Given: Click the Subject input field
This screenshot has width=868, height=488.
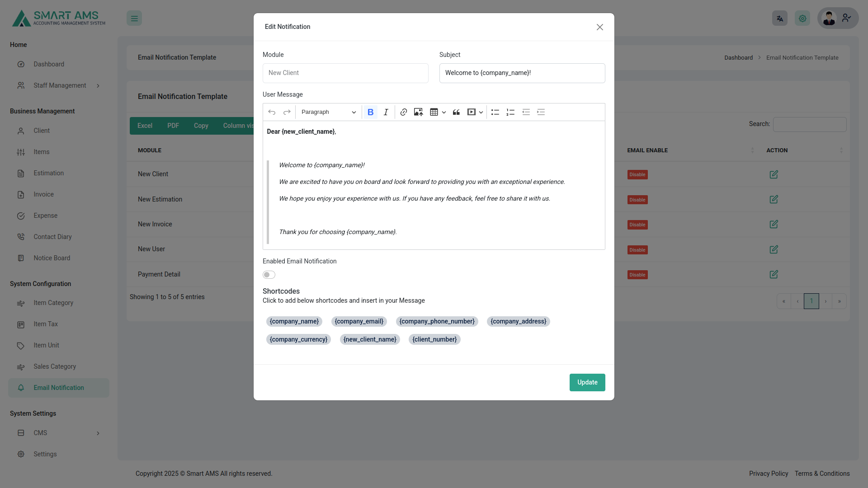Looking at the screenshot, I should click(x=522, y=73).
